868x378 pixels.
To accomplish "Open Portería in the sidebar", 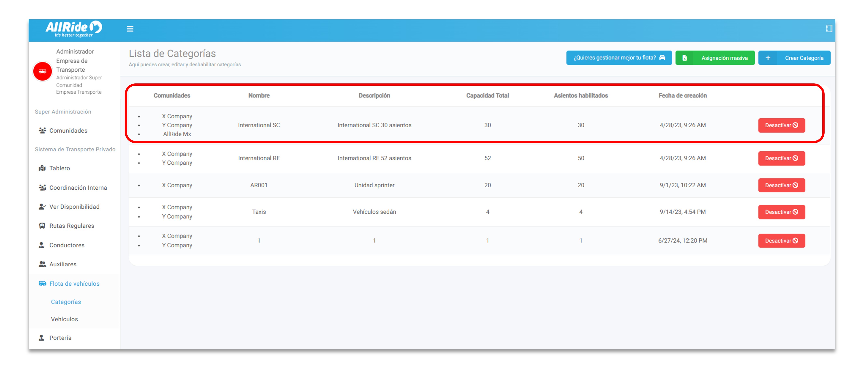I will (60, 338).
